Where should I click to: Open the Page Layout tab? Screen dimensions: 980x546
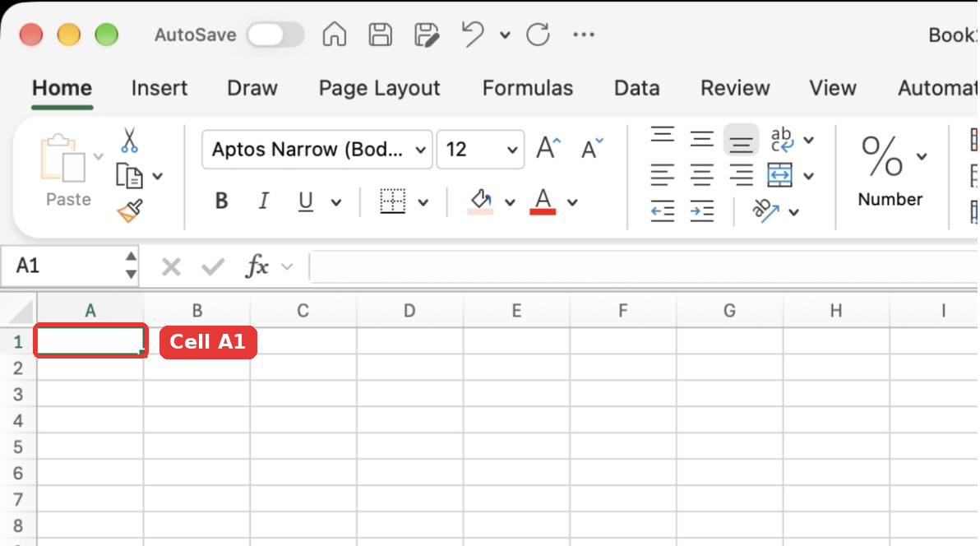379,88
